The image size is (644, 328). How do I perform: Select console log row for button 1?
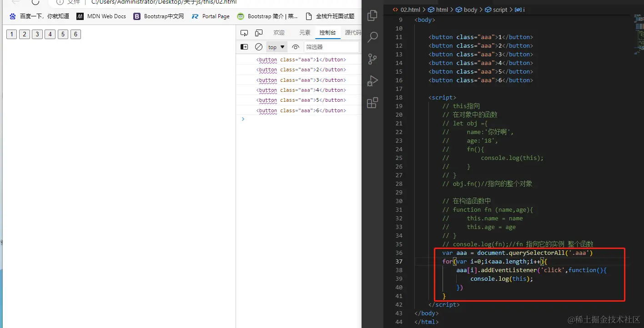pyautogui.click(x=299, y=60)
